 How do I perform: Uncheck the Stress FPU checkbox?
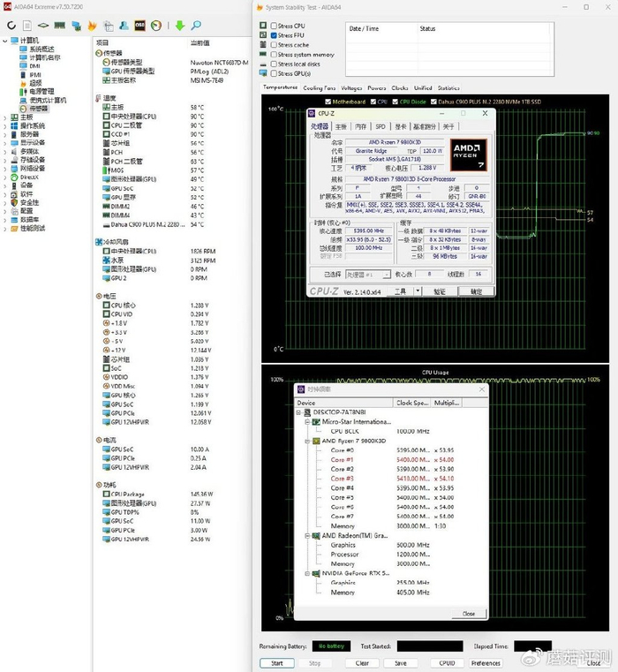click(273, 35)
